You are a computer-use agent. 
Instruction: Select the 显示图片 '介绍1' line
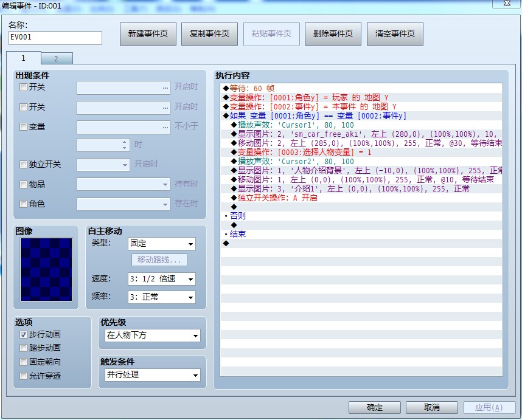(361, 189)
